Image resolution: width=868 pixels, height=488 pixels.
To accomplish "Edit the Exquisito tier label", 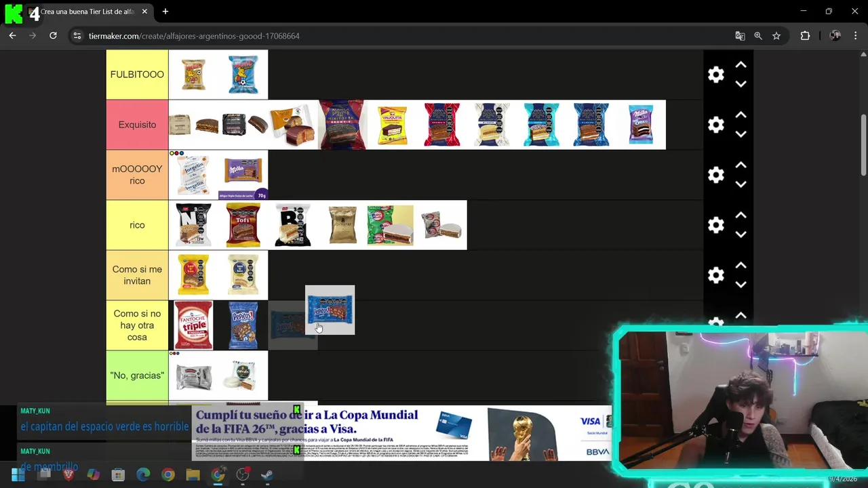I will [x=137, y=125].
